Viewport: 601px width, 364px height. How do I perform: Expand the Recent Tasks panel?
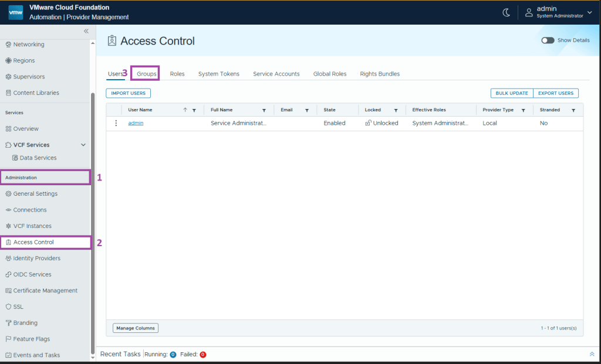pos(592,354)
